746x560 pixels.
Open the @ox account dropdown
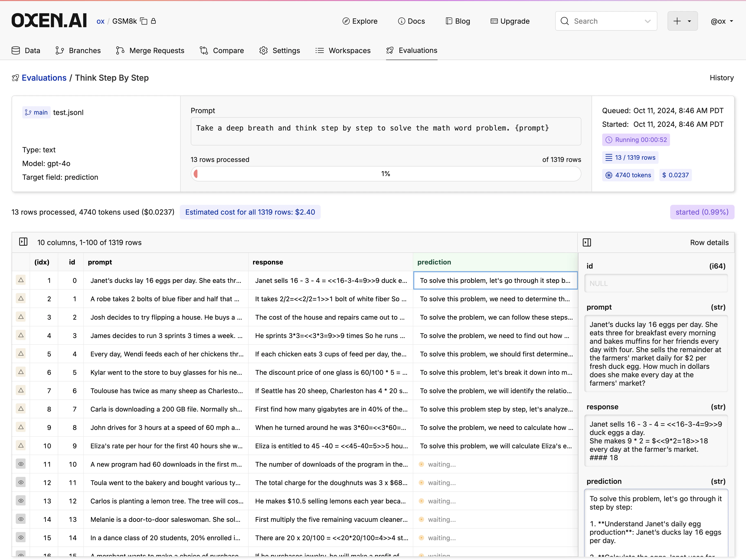click(721, 21)
